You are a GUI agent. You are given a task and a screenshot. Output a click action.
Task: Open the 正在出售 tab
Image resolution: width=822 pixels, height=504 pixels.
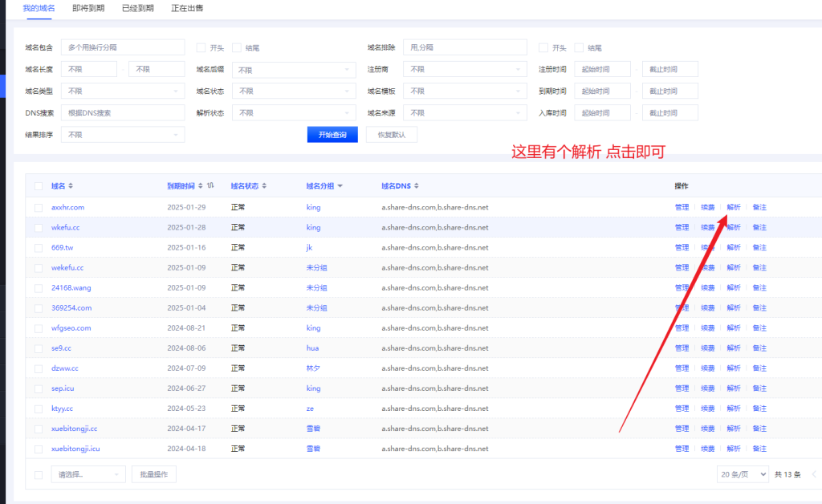(187, 8)
